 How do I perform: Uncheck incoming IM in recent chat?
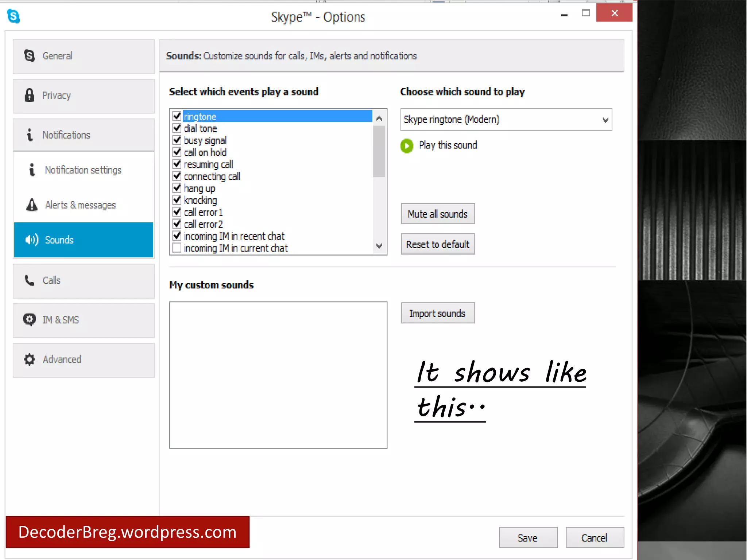(x=177, y=236)
